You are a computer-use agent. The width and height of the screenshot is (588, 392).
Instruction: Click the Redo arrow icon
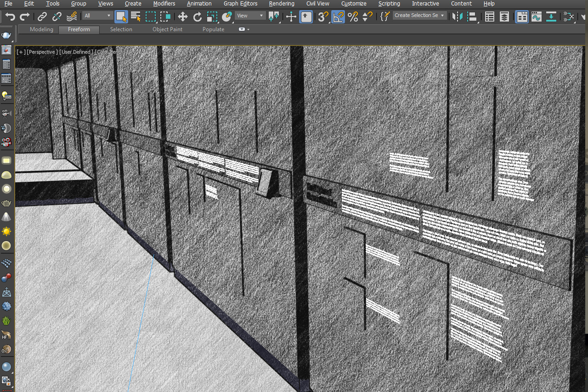[x=25, y=17]
